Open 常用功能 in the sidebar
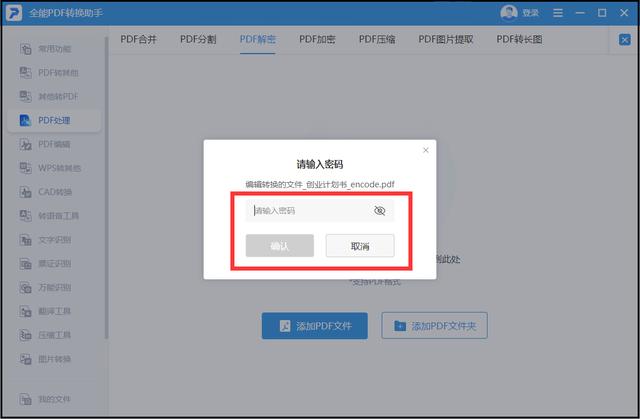This screenshot has width=640, height=419. (54, 49)
